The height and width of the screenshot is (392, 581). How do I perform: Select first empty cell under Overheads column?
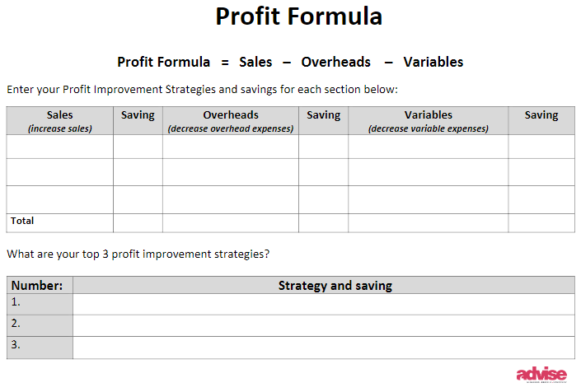[x=231, y=147]
